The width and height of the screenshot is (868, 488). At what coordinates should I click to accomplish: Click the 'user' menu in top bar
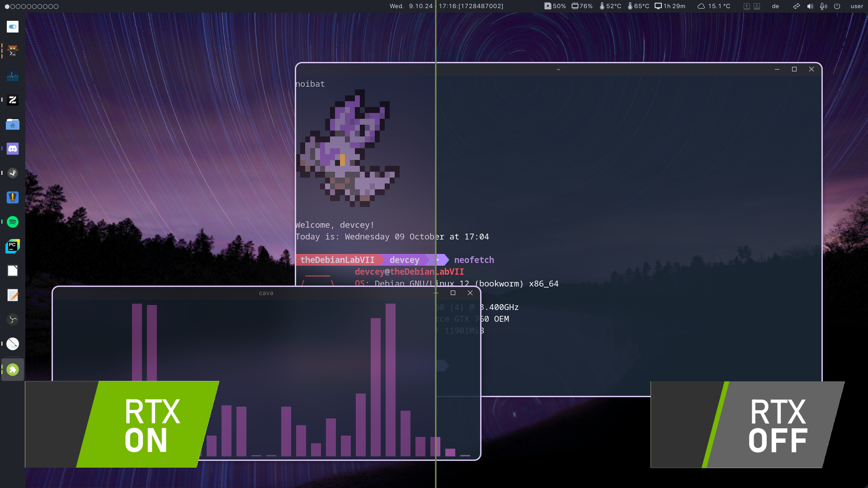[x=857, y=6]
